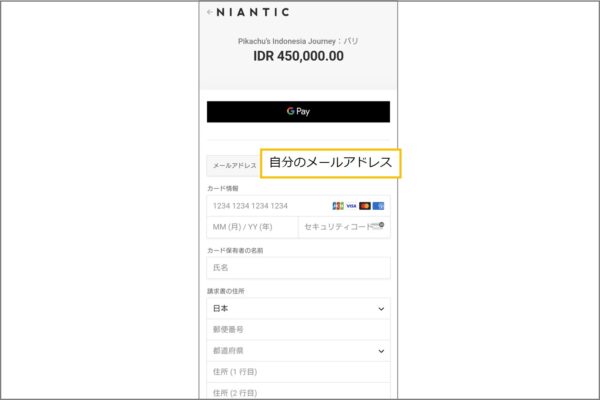This screenshot has width=600, height=400.
Task: Focus the 郵便番号 postal code field
Action: coord(298,330)
